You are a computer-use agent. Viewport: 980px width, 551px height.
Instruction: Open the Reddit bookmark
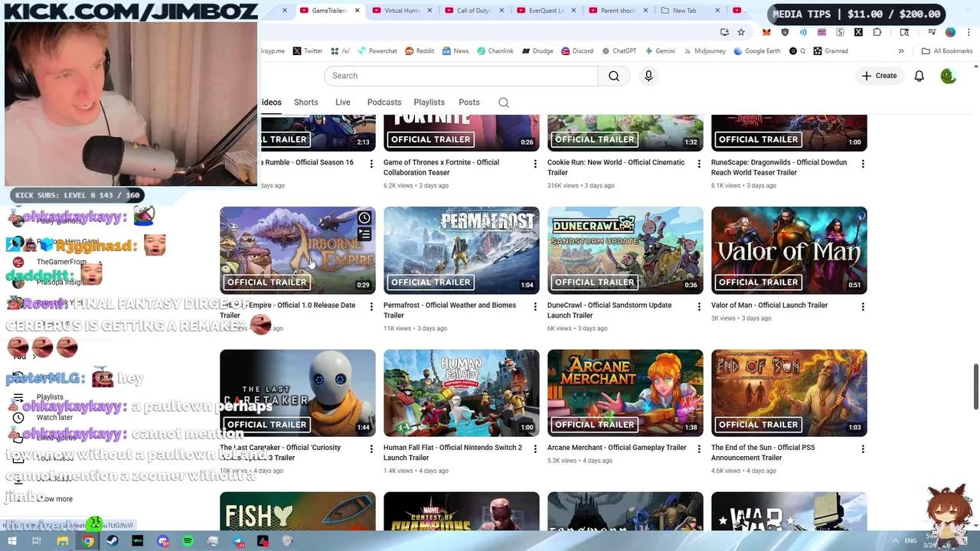point(420,51)
